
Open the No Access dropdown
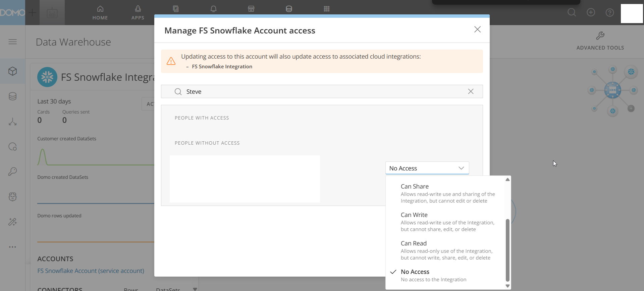coord(427,168)
